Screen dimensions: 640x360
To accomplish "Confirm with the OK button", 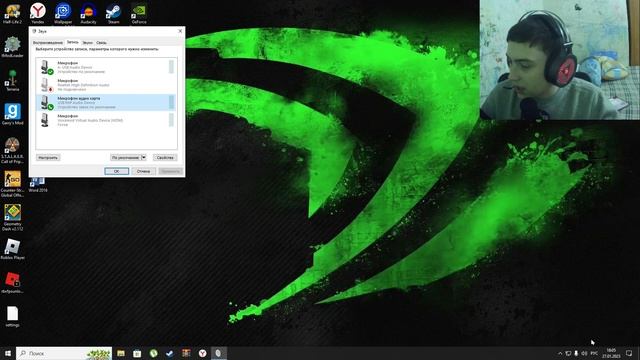I will tap(116, 171).
